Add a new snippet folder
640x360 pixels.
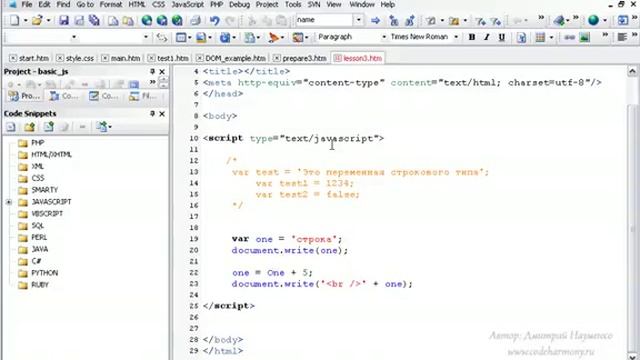(29, 127)
